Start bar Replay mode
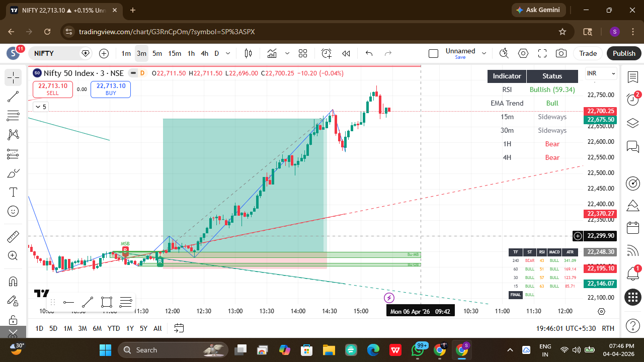644x362 pixels. click(x=346, y=53)
